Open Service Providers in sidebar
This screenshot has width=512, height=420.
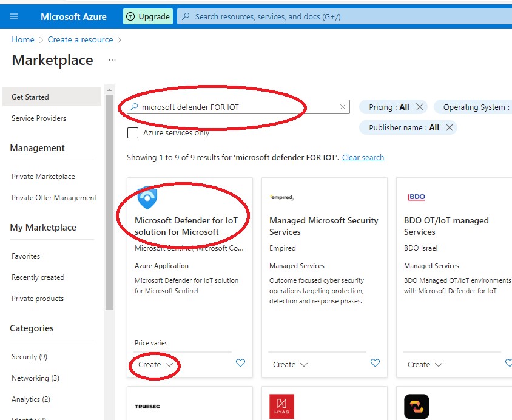coord(39,118)
